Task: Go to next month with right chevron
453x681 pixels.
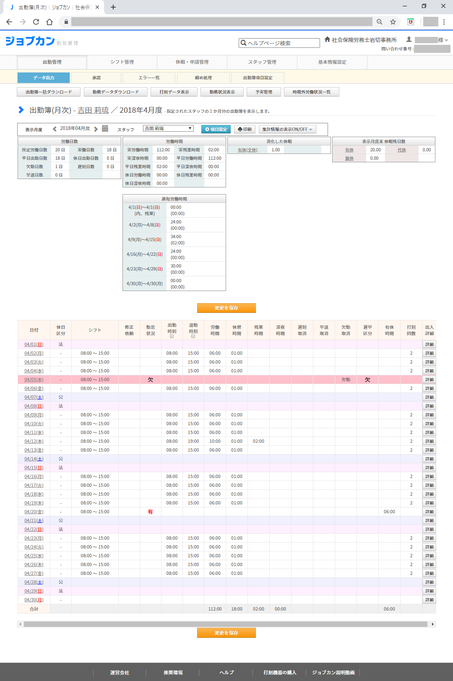Action: [96, 129]
